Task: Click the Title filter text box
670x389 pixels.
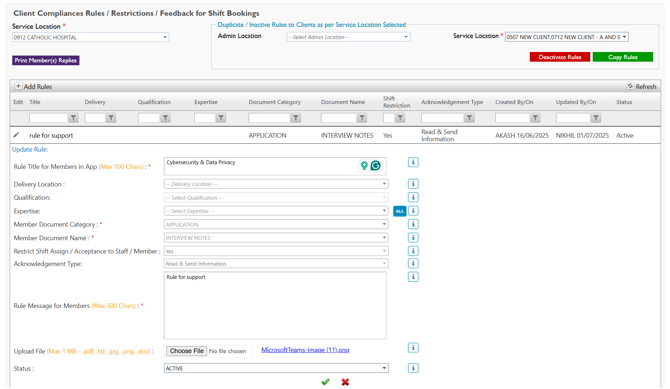Action: (x=49, y=118)
